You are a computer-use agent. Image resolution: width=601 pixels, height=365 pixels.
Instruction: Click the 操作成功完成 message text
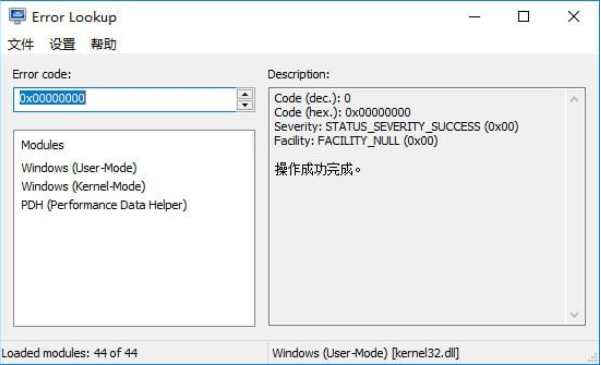(318, 169)
